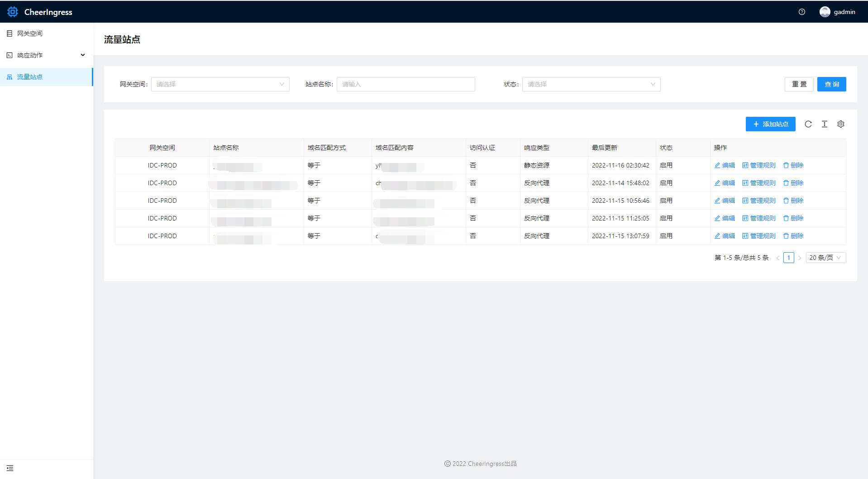Image resolution: width=868 pixels, height=479 pixels.
Task: Manage rules for site updated 2022-11-16 02:30:42
Action: pyautogui.click(x=759, y=165)
